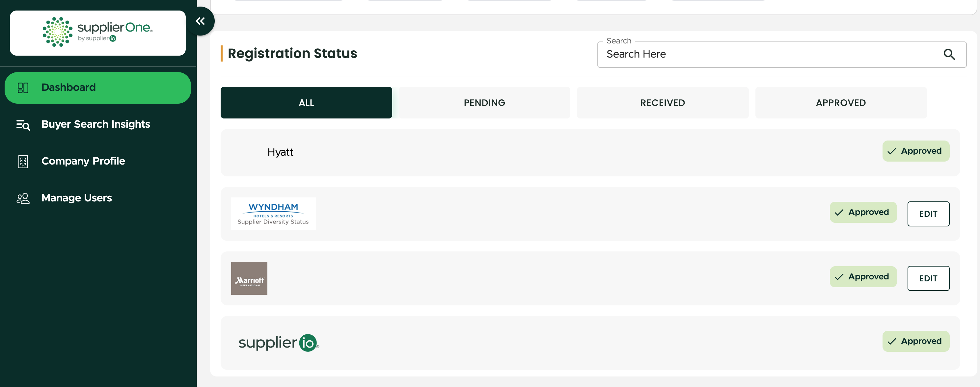
Task: Click the supplier.io logo in list
Action: [x=279, y=343]
